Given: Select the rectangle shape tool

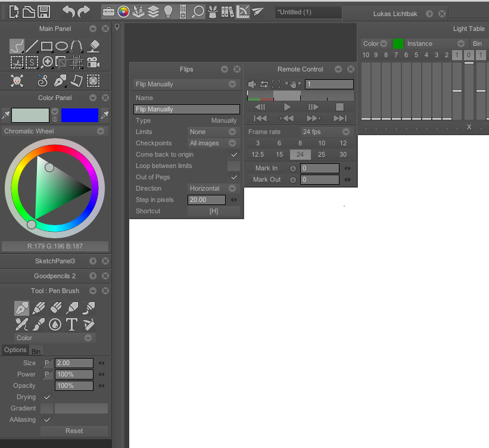Looking at the screenshot, I should tap(47, 46).
